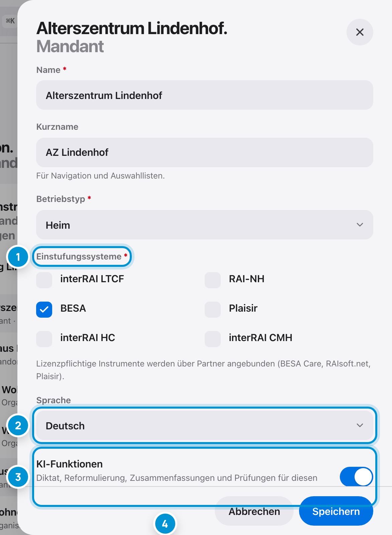392x535 pixels.
Task: Select the interRAI HC checkbox
Action: [x=44, y=339]
